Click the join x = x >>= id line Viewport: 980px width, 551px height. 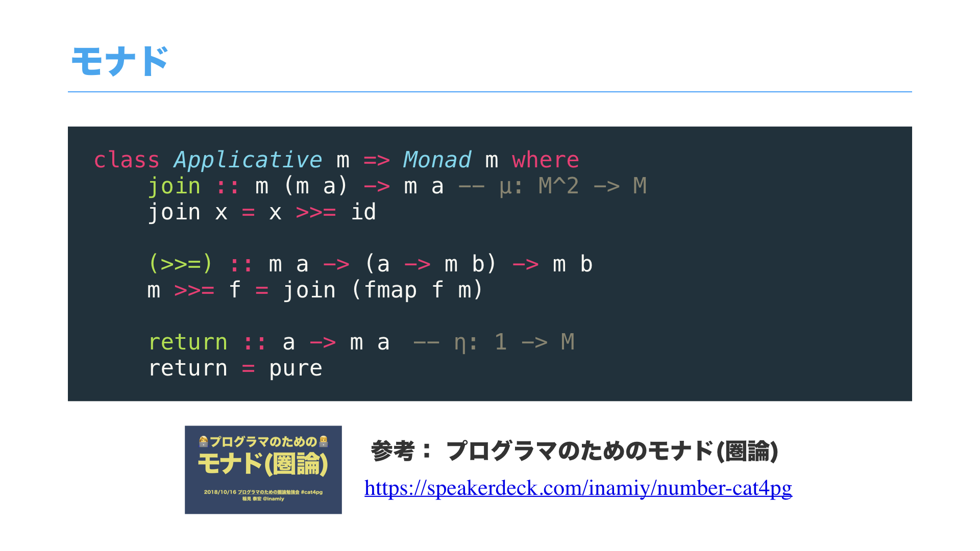coord(261,212)
